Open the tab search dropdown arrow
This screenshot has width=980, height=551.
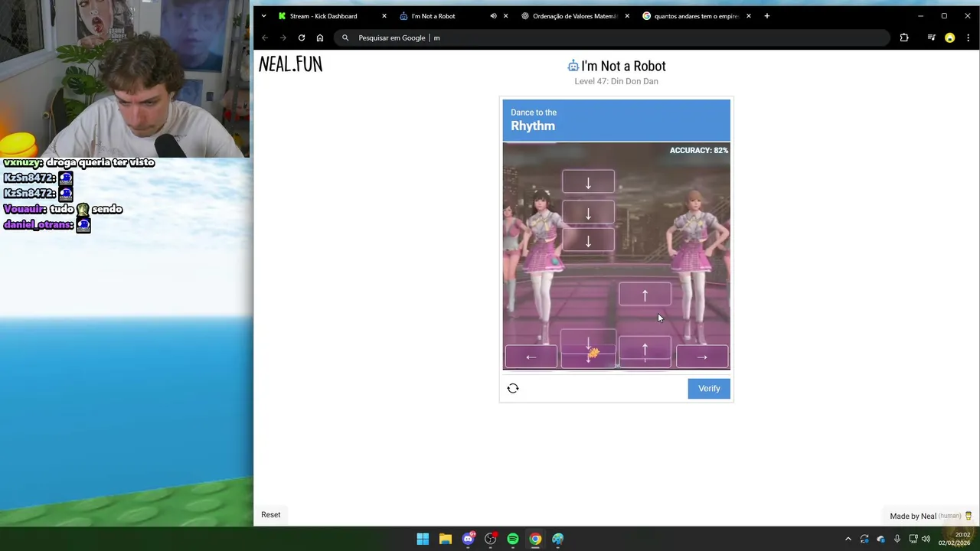pos(264,16)
